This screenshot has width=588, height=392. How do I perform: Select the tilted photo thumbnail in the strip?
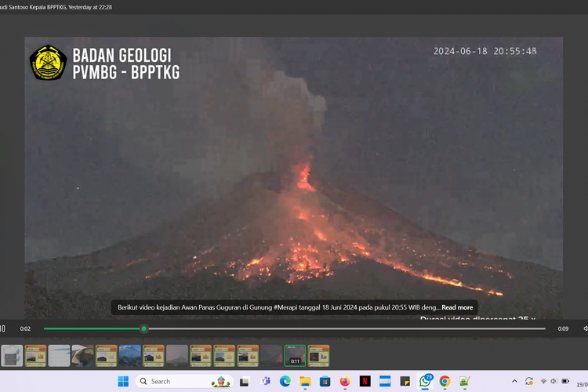(x=82, y=356)
